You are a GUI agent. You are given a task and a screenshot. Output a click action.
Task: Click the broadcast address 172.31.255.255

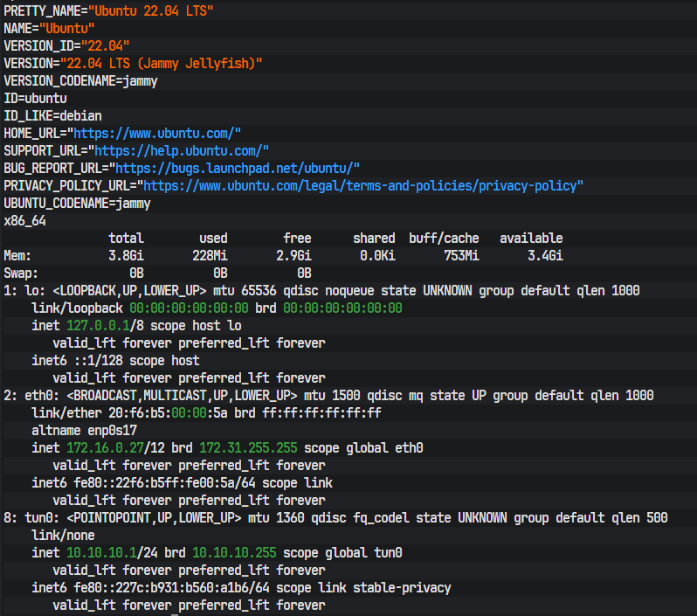(x=248, y=448)
